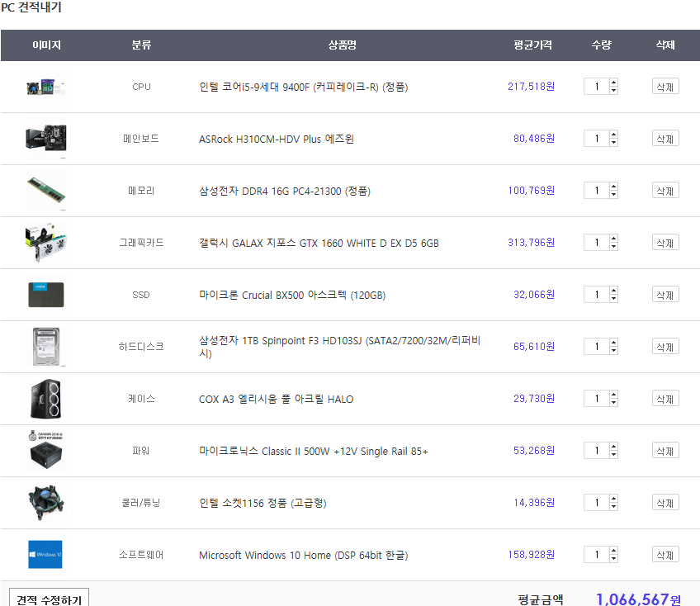
Task: Click the total 1,066,567원
Action: 638,599
